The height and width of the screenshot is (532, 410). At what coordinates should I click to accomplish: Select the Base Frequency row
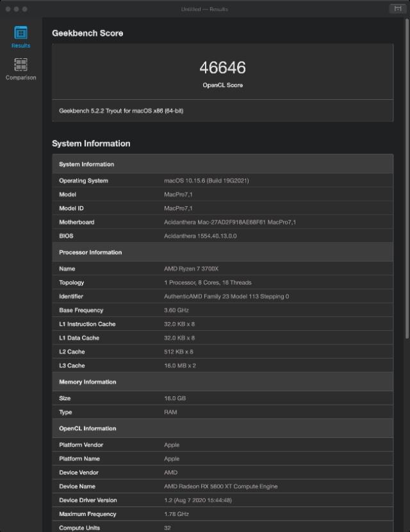[223, 310]
